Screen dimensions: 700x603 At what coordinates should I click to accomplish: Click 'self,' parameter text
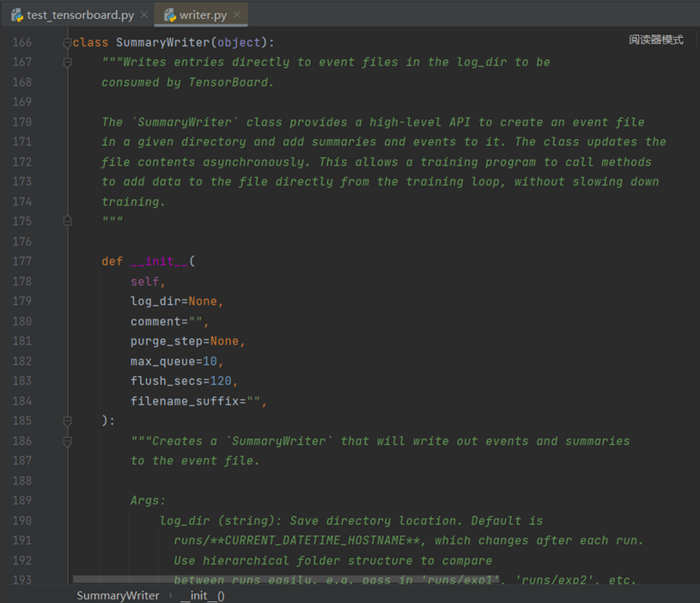[148, 282]
